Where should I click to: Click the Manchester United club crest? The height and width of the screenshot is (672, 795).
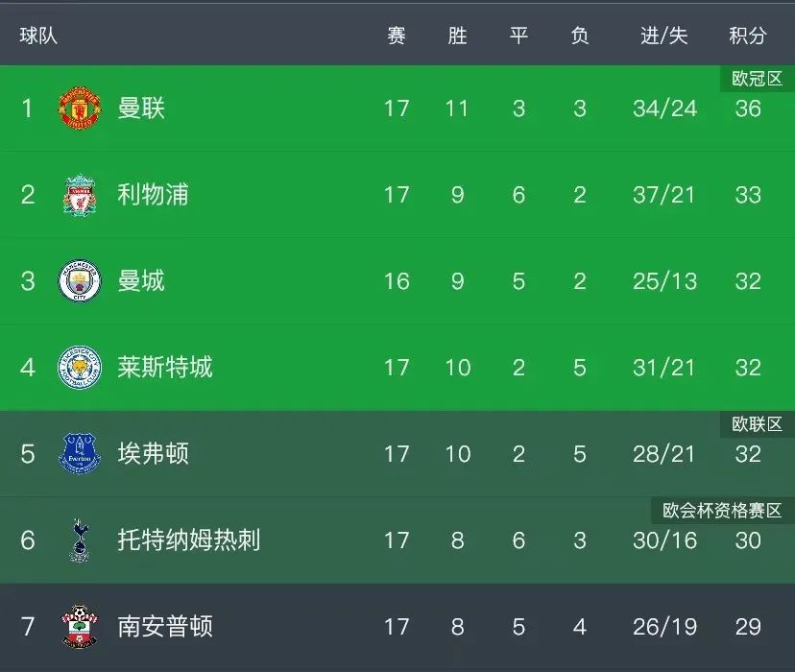80,108
